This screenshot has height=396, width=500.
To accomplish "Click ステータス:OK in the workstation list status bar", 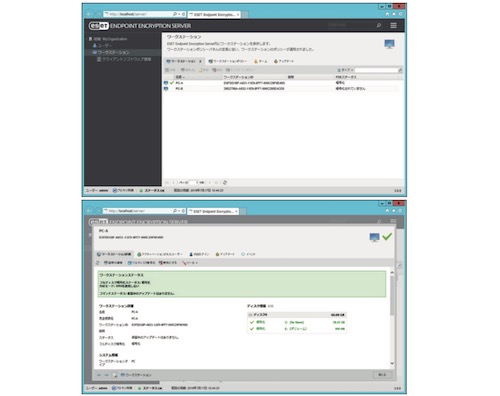I will click(x=152, y=190).
